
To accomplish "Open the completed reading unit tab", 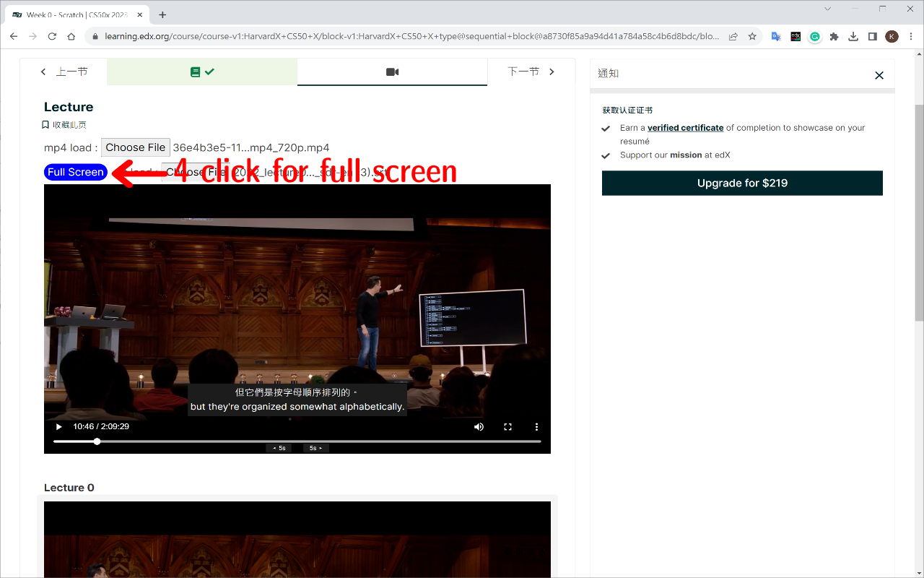I will tap(202, 72).
